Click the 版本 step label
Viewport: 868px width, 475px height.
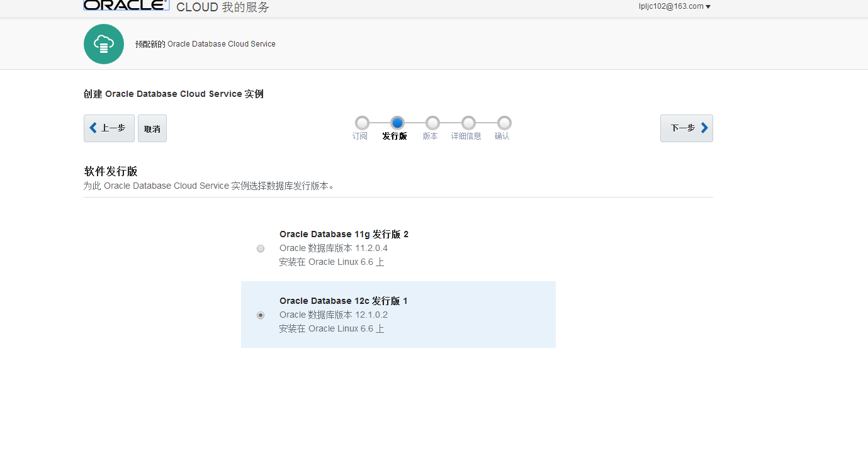click(x=431, y=136)
